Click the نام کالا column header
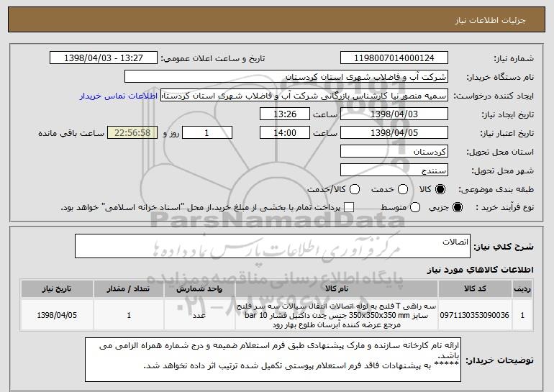 point(337,289)
